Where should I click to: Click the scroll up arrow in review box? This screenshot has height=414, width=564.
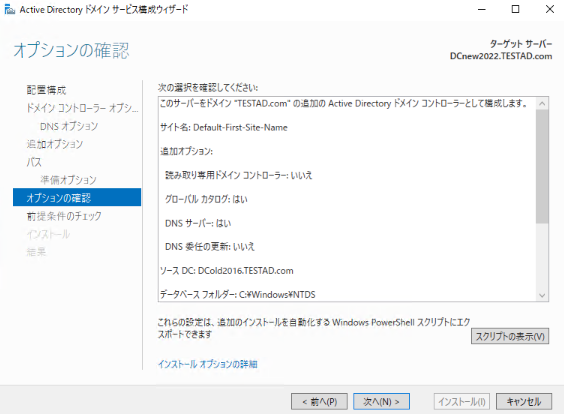click(x=542, y=104)
